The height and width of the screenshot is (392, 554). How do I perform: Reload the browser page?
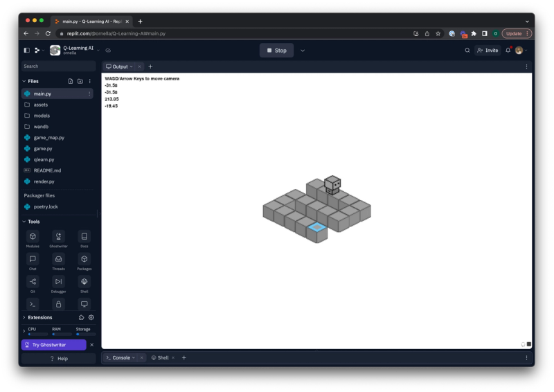[x=48, y=33]
